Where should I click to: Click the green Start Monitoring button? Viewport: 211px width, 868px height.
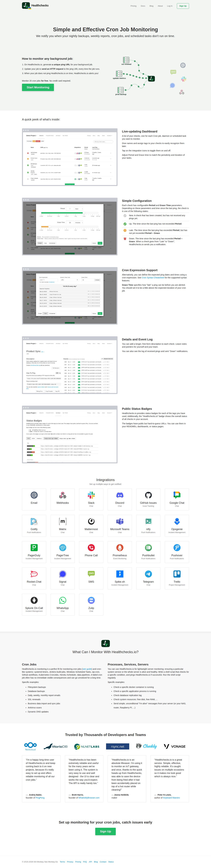tap(38, 87)
